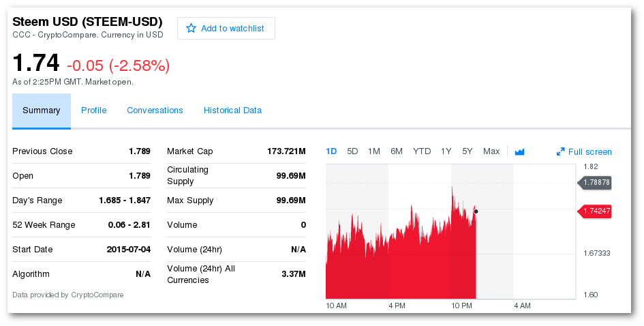Select the 1D chart range
The image size is (644, 326).
(331, 151)
